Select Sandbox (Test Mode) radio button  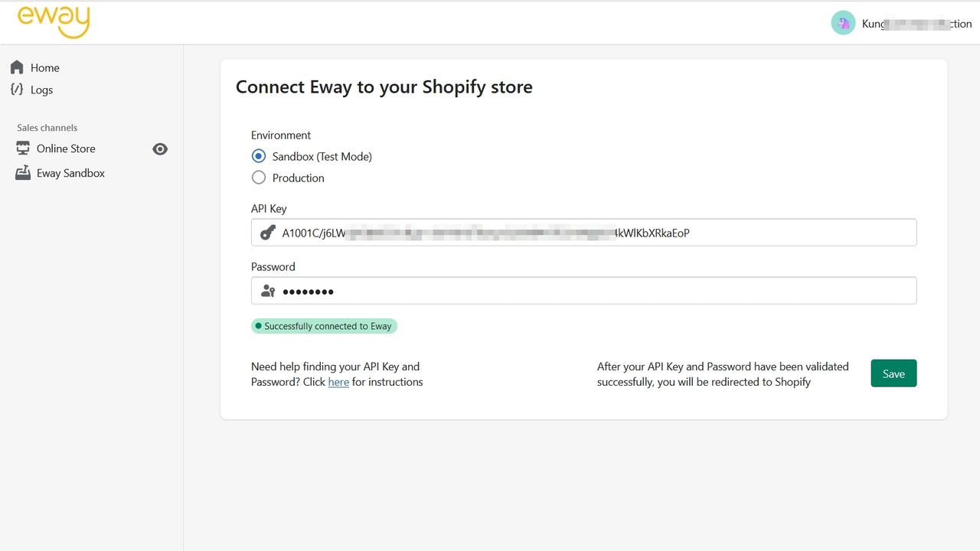(259, 156)
